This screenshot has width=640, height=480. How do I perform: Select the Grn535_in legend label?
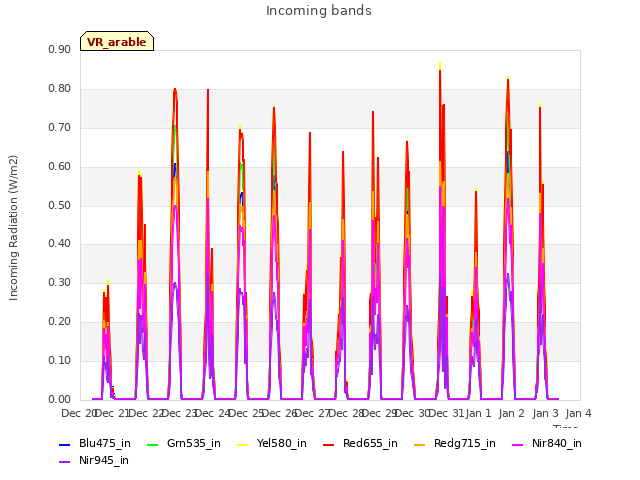coord(194,444)
